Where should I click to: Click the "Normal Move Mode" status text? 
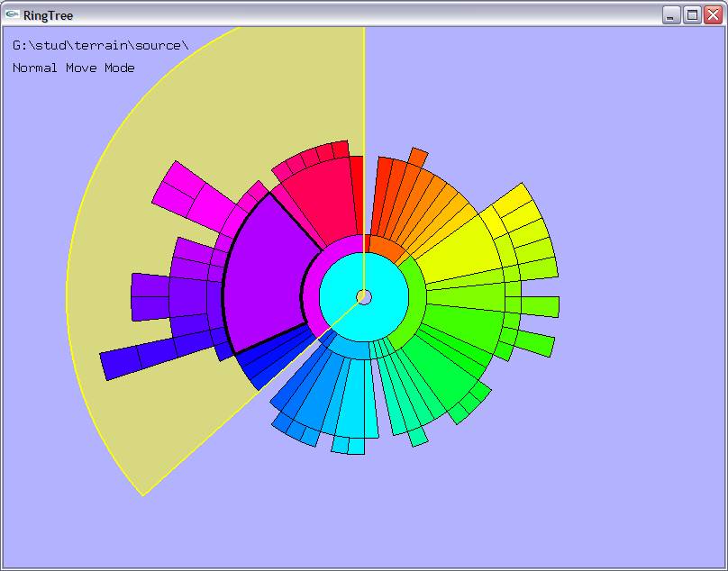[73, 68]
